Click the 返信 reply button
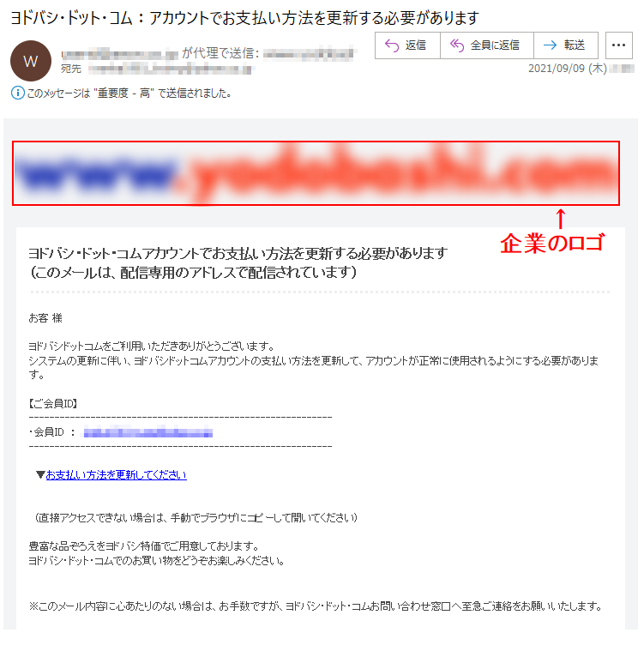644x645 pixels. (x=407, y=45)
